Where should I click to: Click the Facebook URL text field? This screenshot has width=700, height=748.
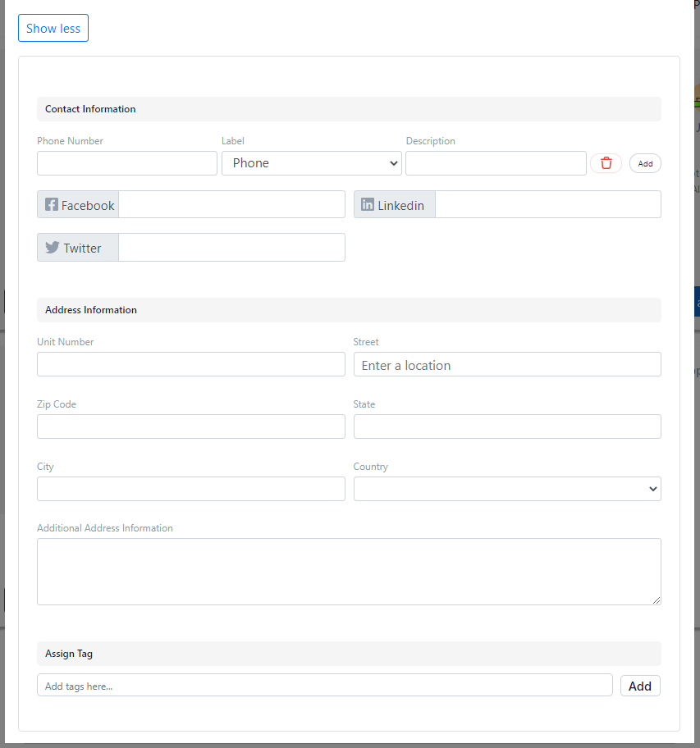click(231, 205)
